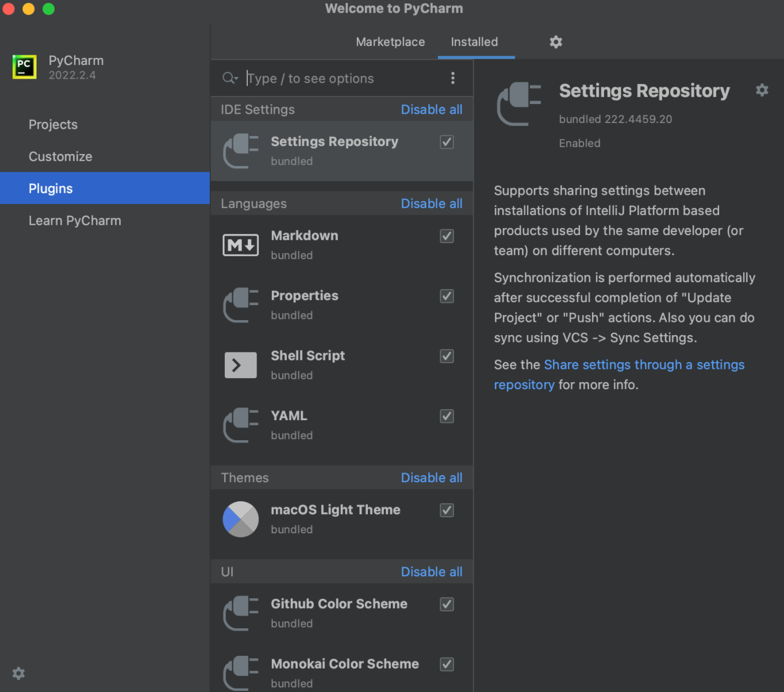Open Learn PyCharm section
The width and height of the screenshot is (784, 692).
[105, 221]
